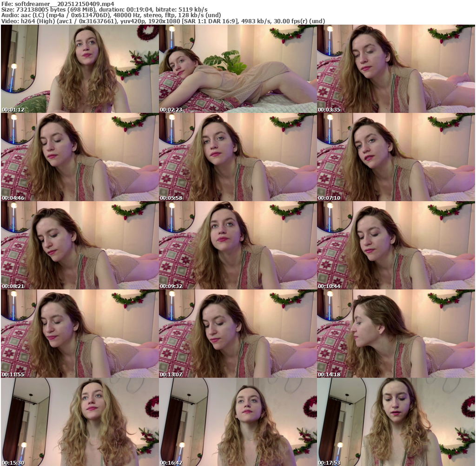Click the file name line in the header

pos(58,4)
